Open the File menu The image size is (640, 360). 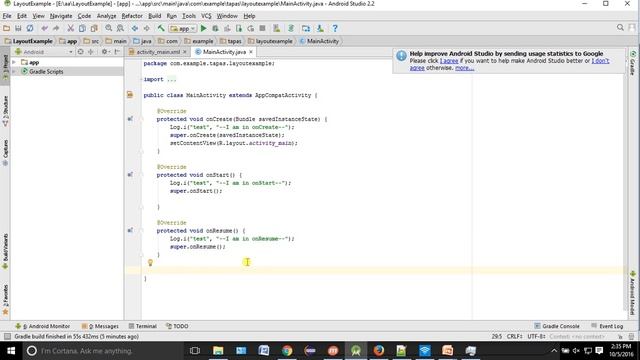(x=7, y=16)
